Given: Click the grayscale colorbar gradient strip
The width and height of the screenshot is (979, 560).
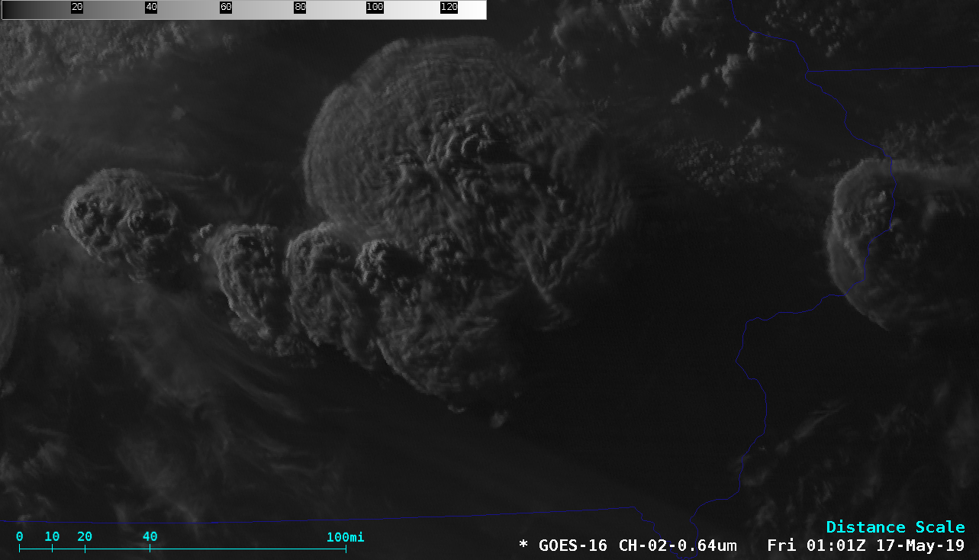Looking at the screenshot, I should (243, 9).
